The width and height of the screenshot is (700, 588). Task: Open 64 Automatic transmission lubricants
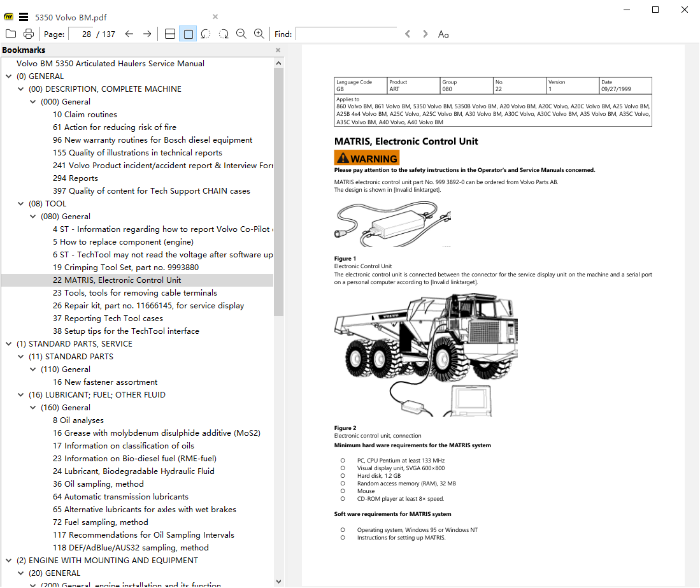pyautogui.click(x=120, y=496)
